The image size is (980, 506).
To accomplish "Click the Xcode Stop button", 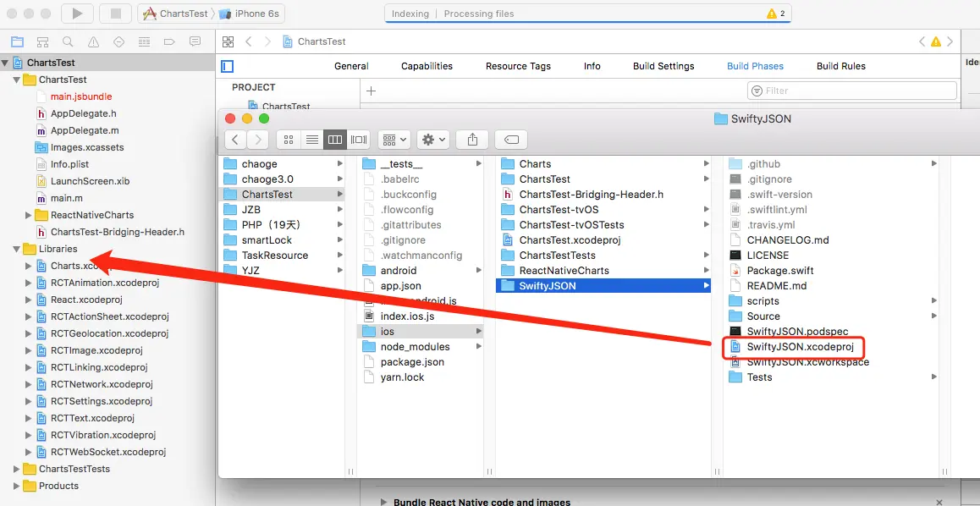I will coord(116,14).
